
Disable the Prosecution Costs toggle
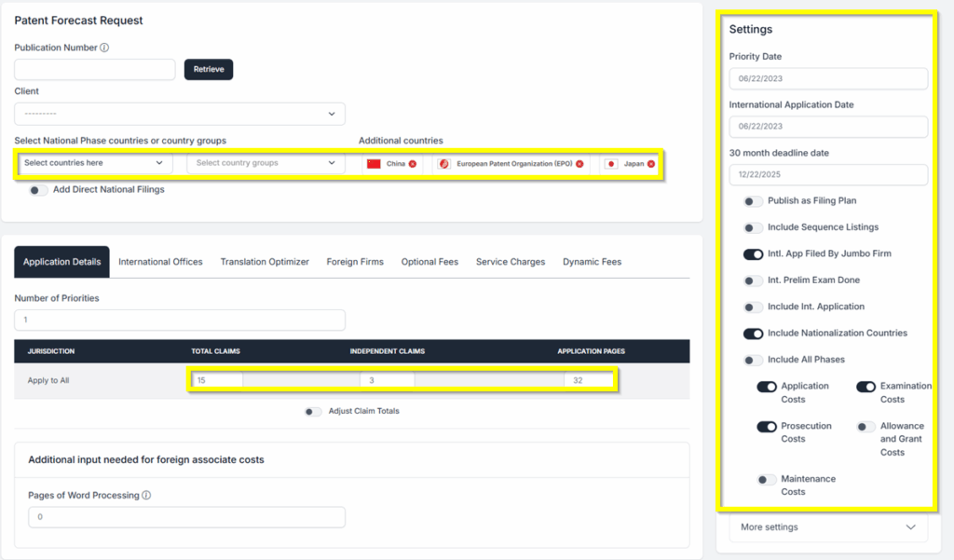(x=766, y=427)
